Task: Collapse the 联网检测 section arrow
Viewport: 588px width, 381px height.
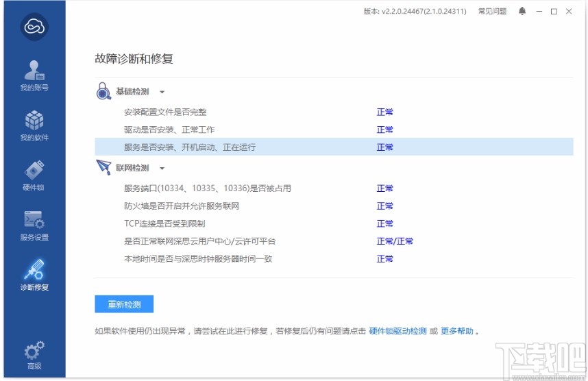Action: (x=162, y=169)
